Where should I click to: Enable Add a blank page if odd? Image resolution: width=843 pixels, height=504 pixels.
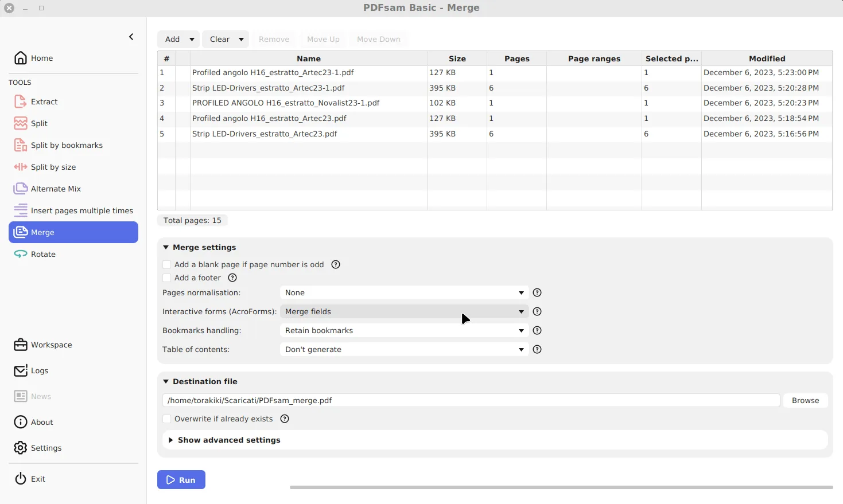[167, 264]
